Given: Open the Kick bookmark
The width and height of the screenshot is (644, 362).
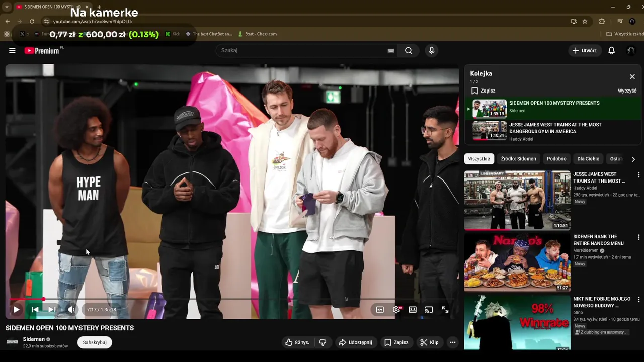Looking at the screenshot, I should click(x=172, y=34).
